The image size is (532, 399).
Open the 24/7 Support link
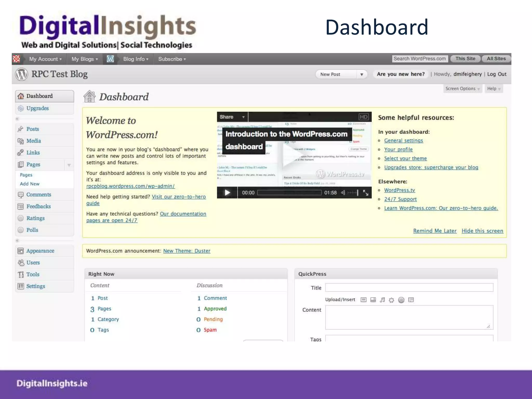coord(400,199)
